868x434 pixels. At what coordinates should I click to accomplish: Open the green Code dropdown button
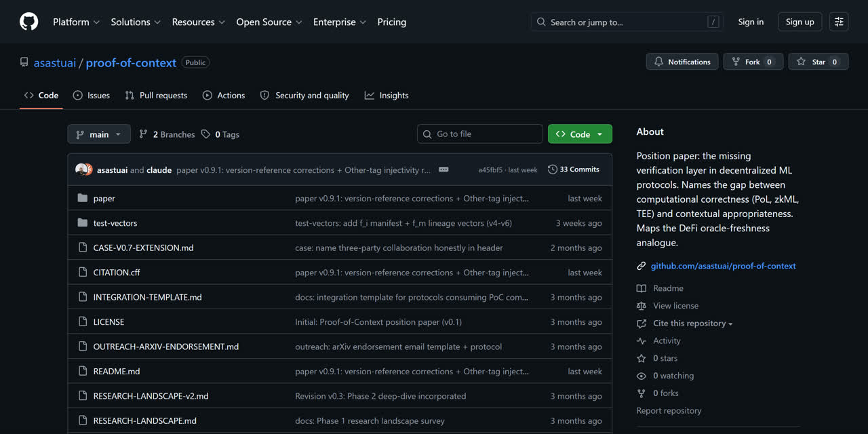click(580, 134)
